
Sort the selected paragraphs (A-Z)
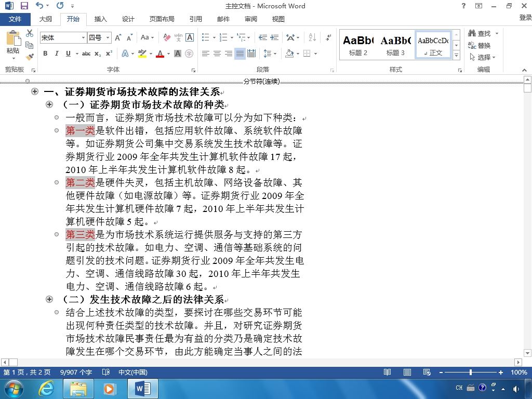point(312,37)
